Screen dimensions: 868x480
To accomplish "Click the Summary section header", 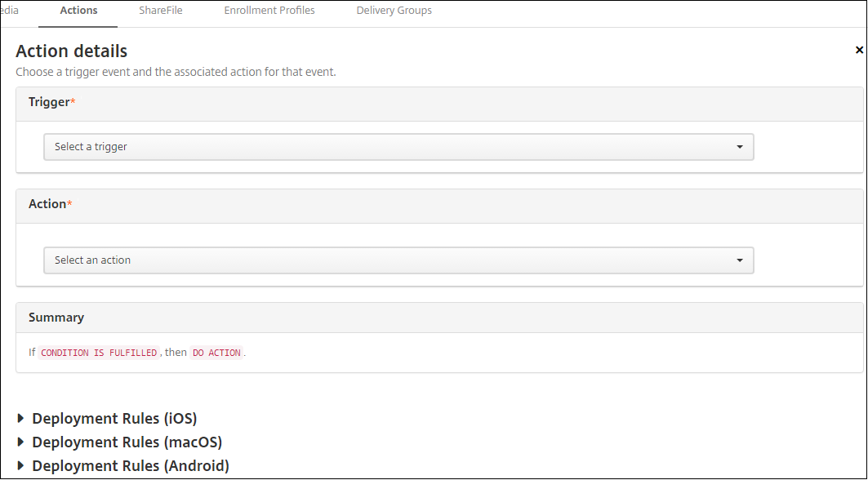I will (x=56, y=318).
